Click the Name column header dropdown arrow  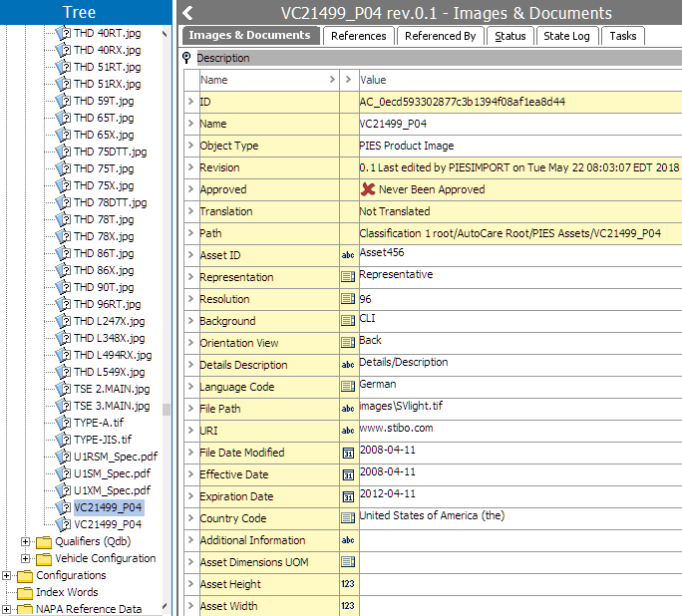[332, 80]
